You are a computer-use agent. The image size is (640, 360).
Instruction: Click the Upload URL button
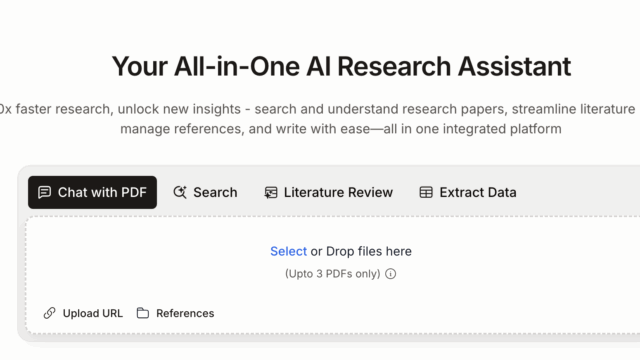click(83, 313)
